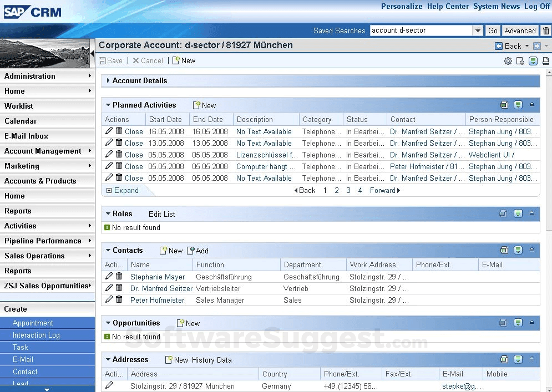The height and width of the screenshot is (392, 552).
Task: Click the back navigation arrow icon
Action: coord(499,46)
